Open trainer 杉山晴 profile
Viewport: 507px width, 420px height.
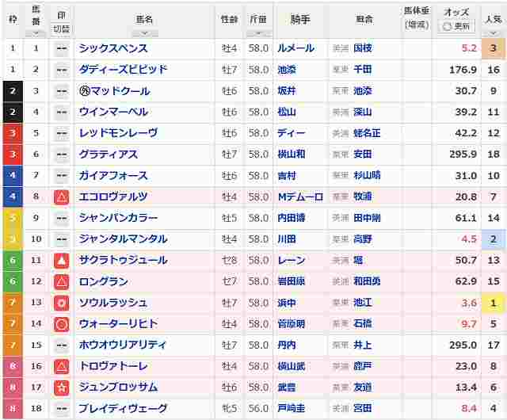tap(367, 176)
